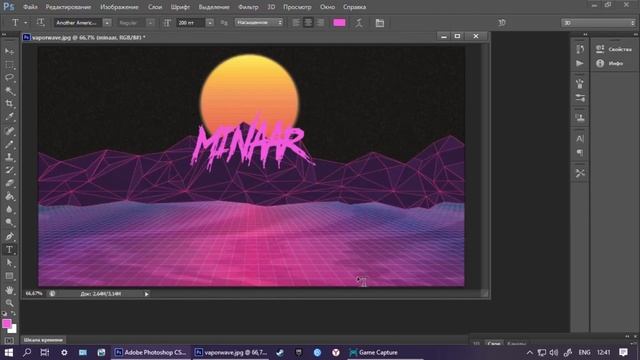The height and width of the screenshot is (360, 640).
Task: Open the Фильтр menu
Action: tap(248, 7)
